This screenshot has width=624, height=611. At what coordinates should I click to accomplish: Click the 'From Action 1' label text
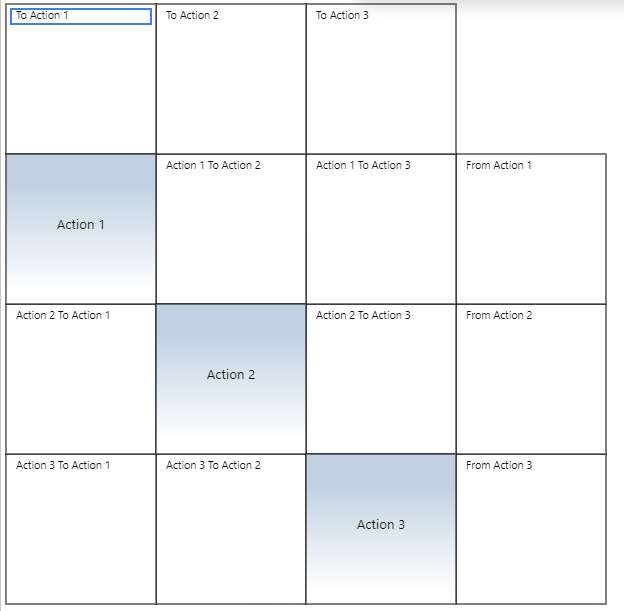click(x=499, y=165)
